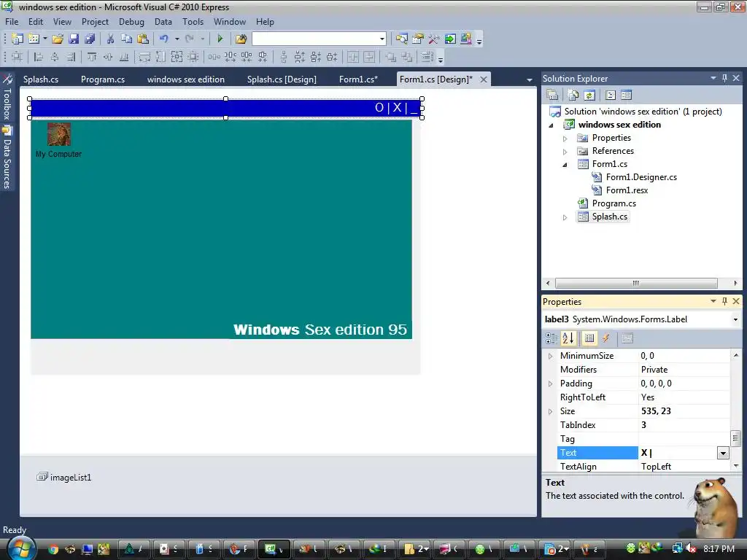Save the current file with the floppy icon
The image size is (747, 560).
(x=74, y=39)
